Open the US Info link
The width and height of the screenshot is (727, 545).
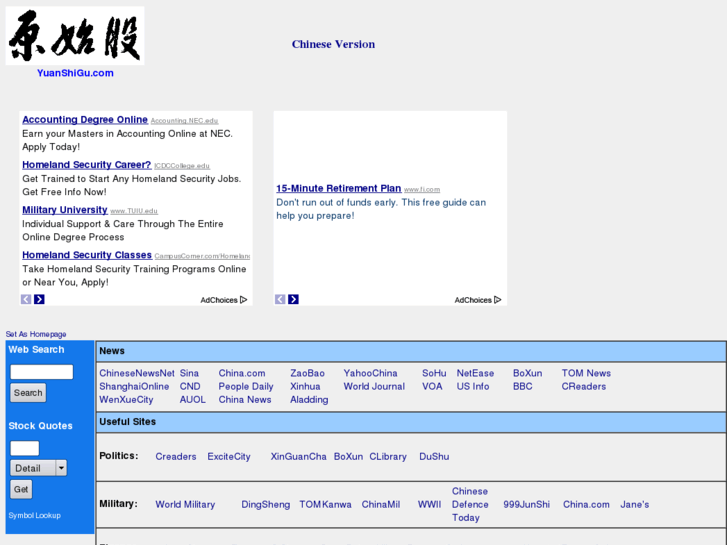pyautogui.click(x=473, y=386)
